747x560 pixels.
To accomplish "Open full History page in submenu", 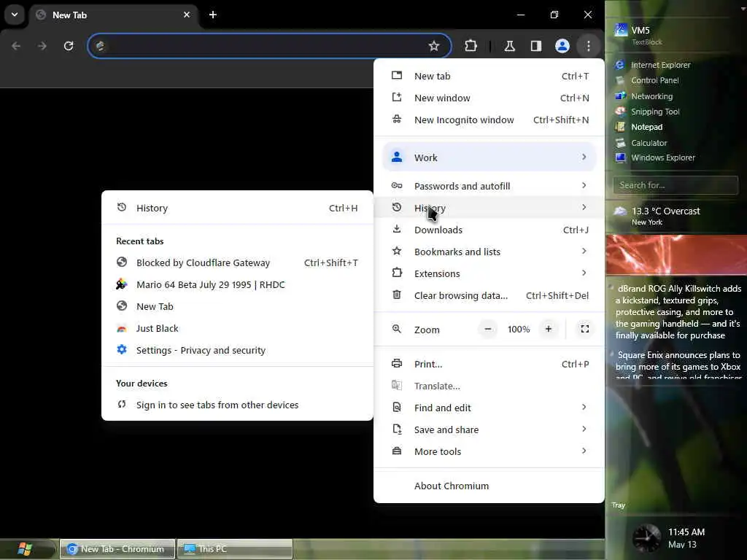I will coord(237,208).
